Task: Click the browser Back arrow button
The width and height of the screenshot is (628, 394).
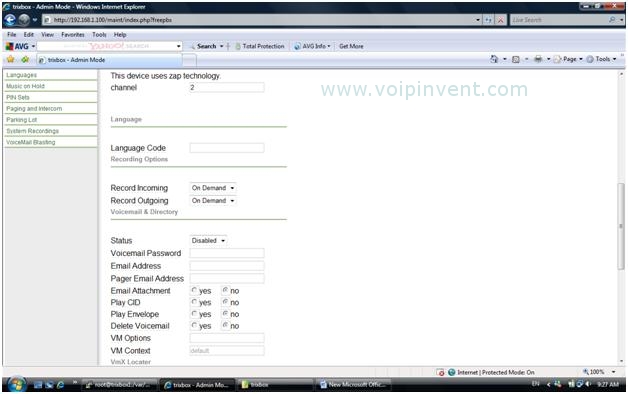Action: click(x=10, y=20)
